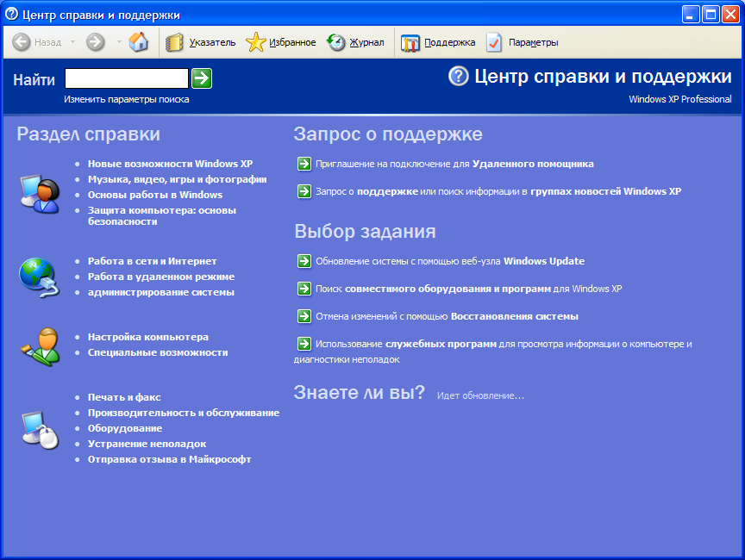This screenshot has width=745, height=560.
Task: Open the Указатель index book icon
Action: tap(174, 42)
